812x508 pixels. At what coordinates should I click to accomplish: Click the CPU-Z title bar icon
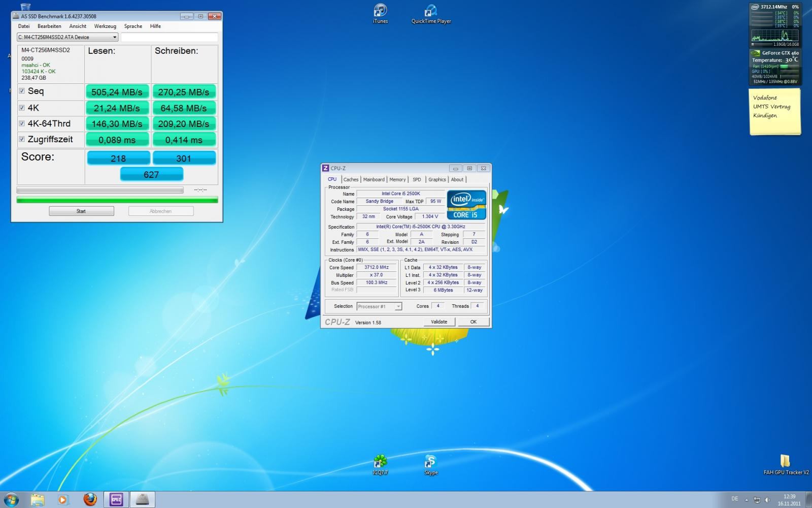pyautogui.click(x=326, y=168)
